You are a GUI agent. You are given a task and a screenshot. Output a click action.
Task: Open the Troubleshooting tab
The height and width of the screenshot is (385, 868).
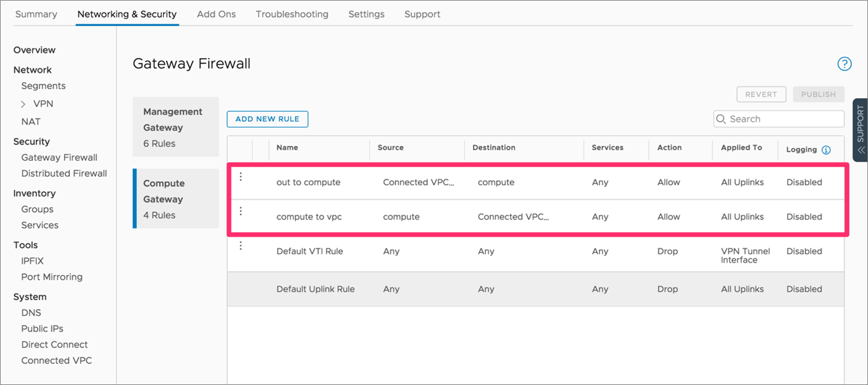pos(292,14)
